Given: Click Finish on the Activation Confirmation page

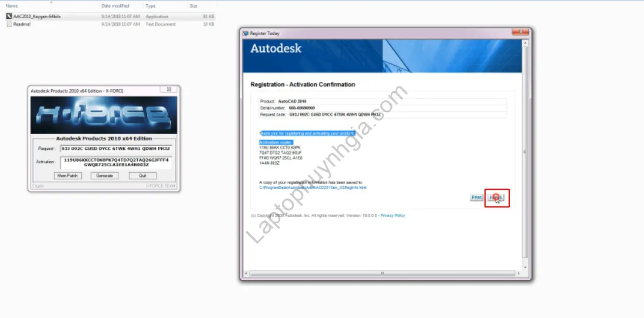Looking at the screenshot, I should pyautogui.click(x=496, y=198).
